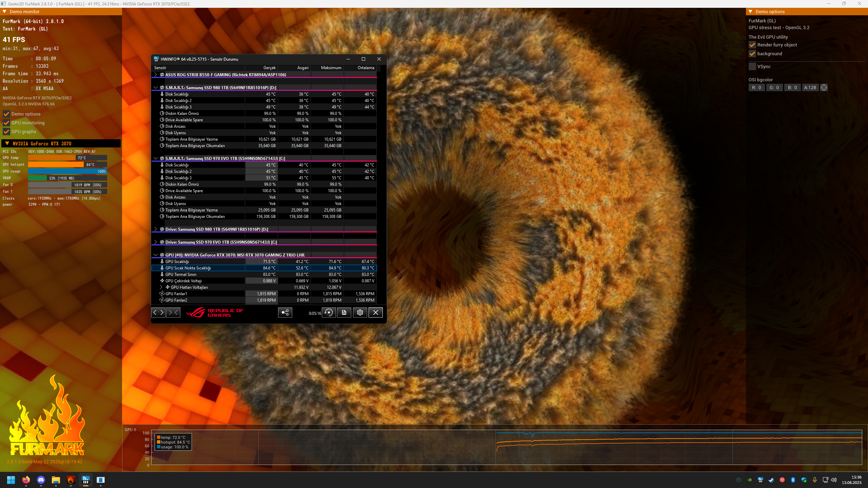Collapse GPU [#0] RTX 3070 sensor group
Screen dimensions: 868x488
pyautogui.click(x=156, y=255)
